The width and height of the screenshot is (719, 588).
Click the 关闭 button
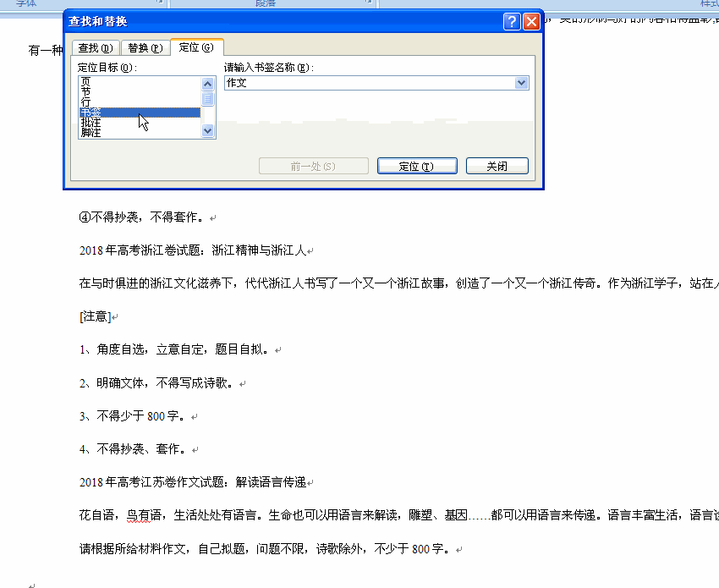(x=497, y=166)
